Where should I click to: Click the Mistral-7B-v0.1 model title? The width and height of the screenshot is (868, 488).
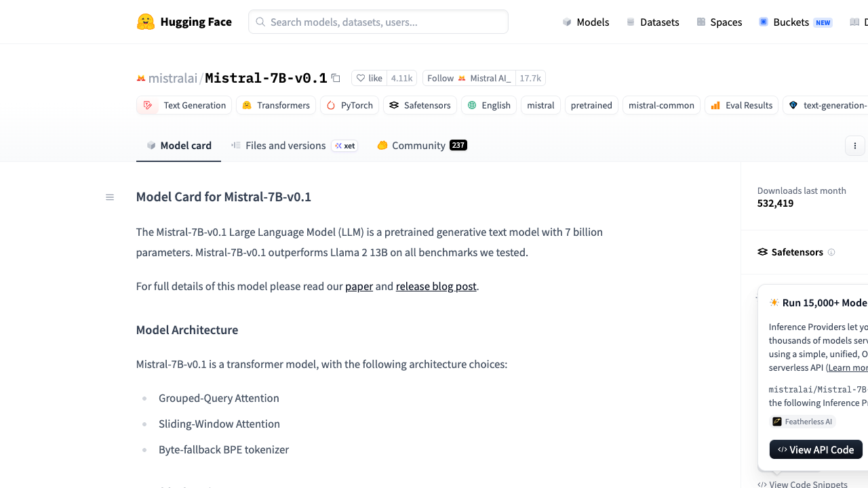point(266,78)
